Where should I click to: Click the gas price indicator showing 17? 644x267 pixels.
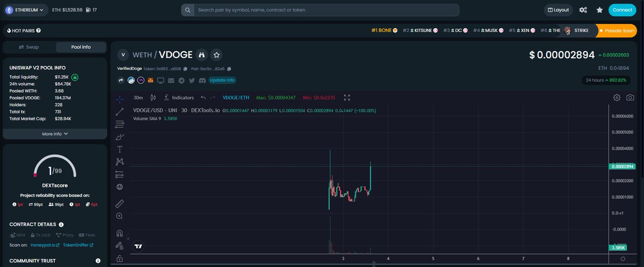[91, 10]
